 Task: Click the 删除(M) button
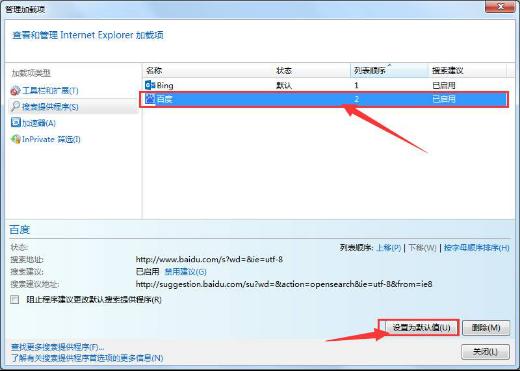click(486, 328)
